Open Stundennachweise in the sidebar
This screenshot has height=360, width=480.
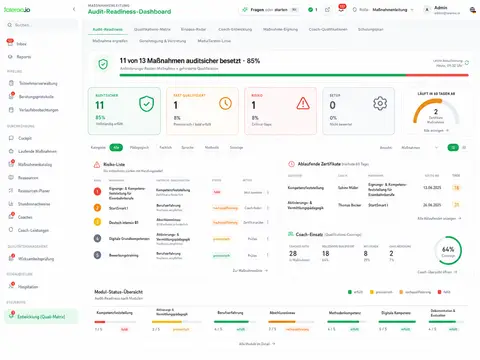[x=34, y=204]
